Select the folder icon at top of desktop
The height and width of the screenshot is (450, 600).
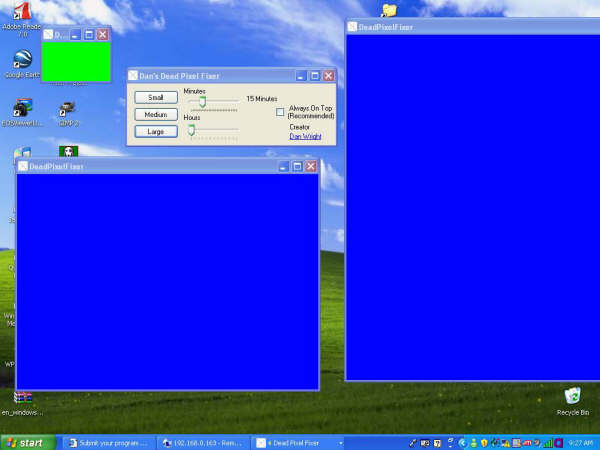pos(389,10)
